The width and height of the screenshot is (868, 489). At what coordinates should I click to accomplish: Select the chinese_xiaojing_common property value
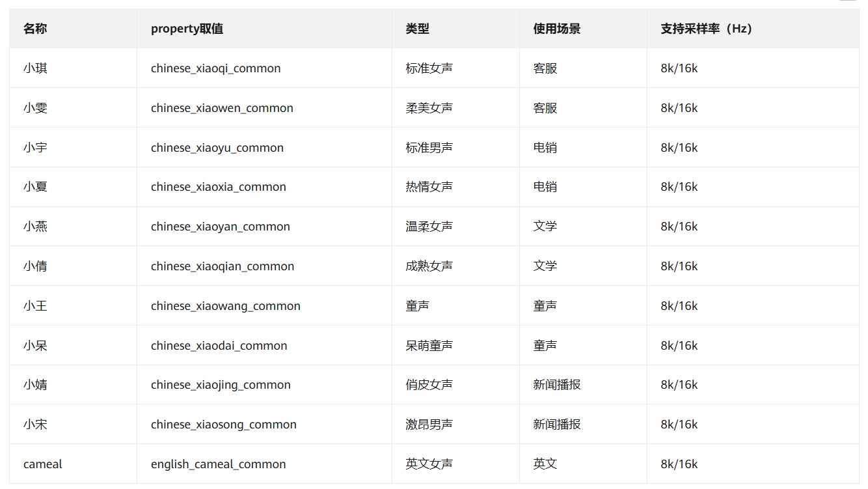[x=221, y=385]
